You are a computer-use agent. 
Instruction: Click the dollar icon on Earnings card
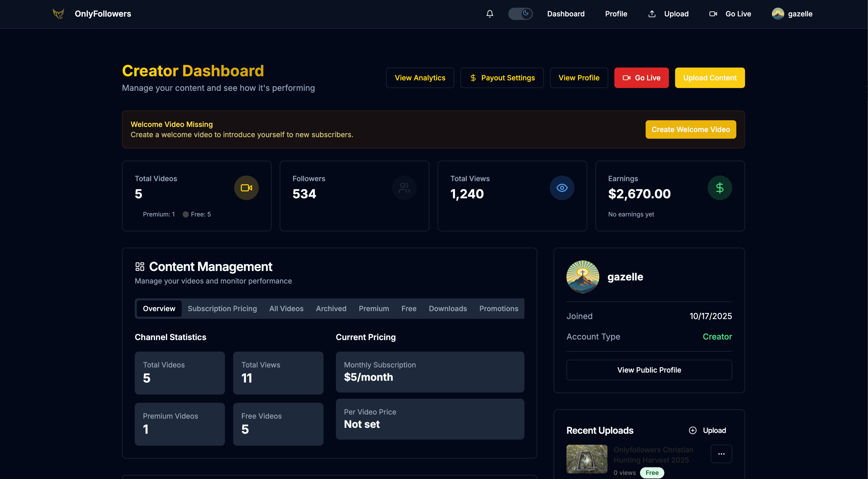[720, 188]
